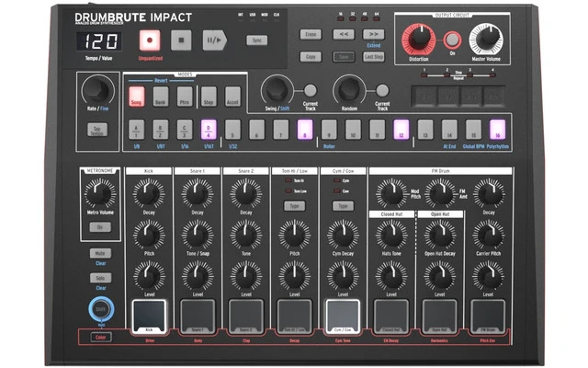The image size is (588, 368).
Task: Click the Last Step button
Action: point(374,57)
